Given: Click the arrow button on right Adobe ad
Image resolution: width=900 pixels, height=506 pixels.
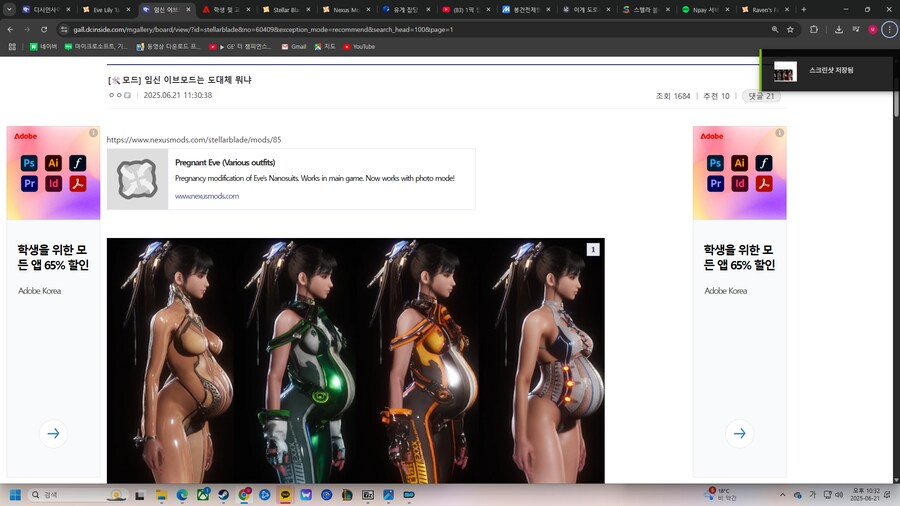Looking at the screenshot, I should [740, 434].
